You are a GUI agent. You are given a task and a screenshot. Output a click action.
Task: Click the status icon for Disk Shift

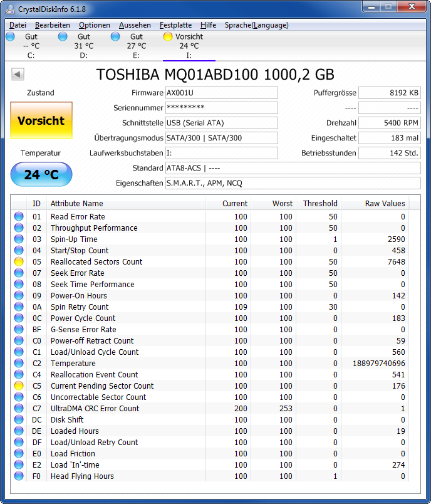click(x=19, y=419)
